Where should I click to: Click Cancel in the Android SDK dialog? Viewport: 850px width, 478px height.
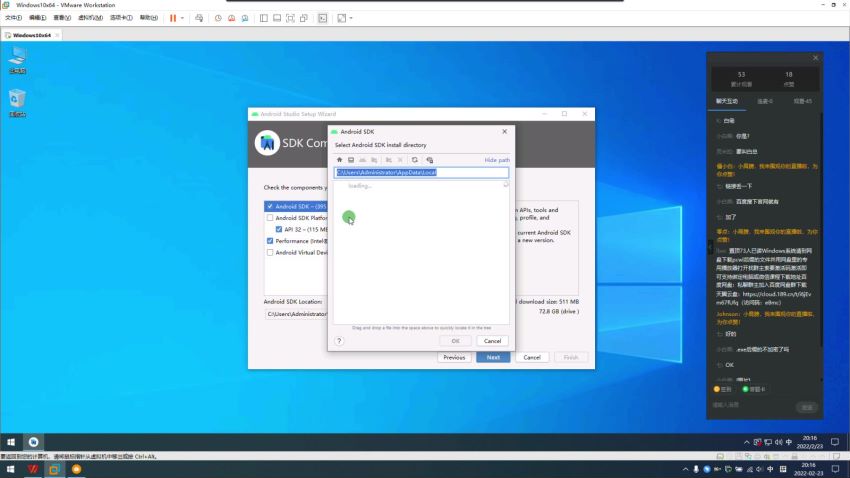click(x=492, y=341)
